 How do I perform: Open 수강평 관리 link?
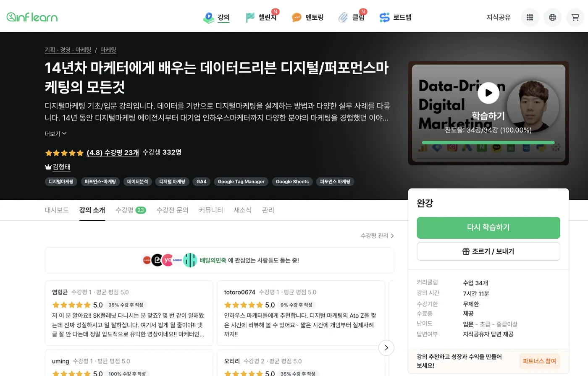tap(377, 236)
